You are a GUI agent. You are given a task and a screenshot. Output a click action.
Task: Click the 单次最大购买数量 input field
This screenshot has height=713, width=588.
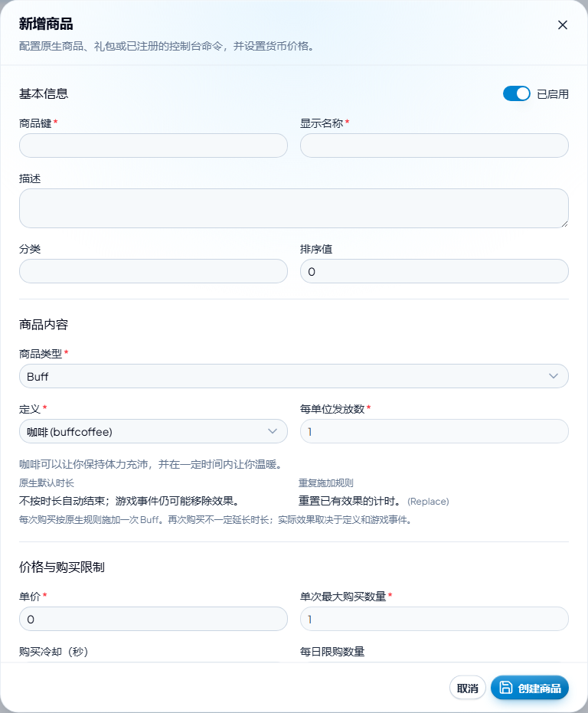[434, 619]
